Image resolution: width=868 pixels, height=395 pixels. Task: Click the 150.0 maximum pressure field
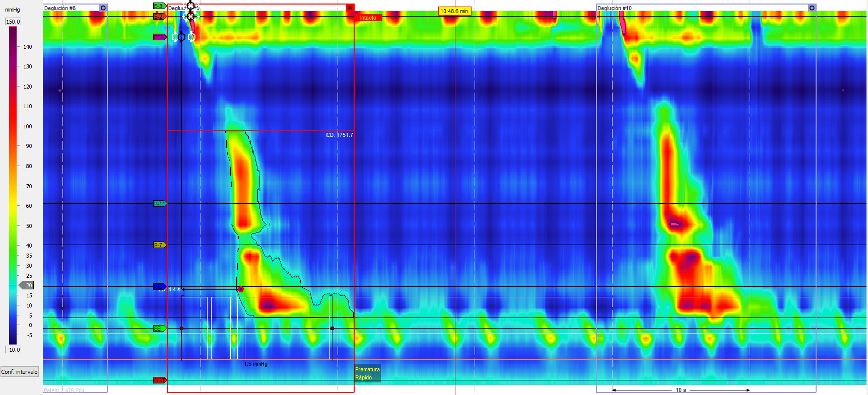tap(13, 22)
